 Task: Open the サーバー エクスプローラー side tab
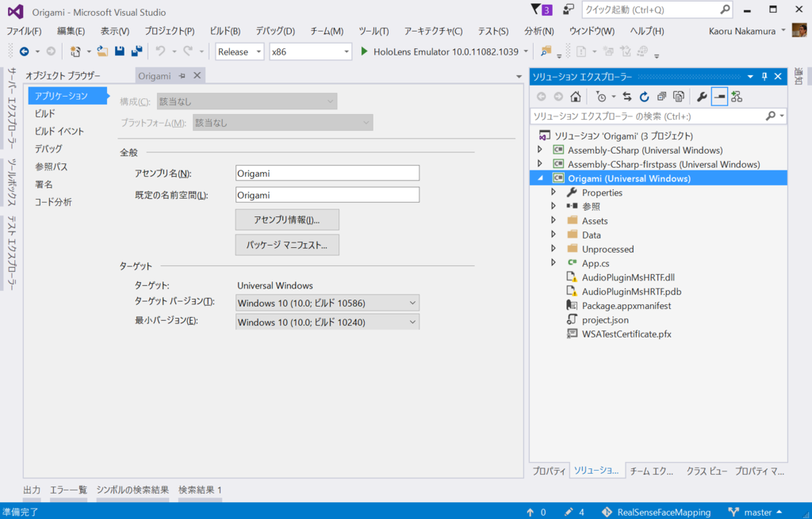[11, 108]
